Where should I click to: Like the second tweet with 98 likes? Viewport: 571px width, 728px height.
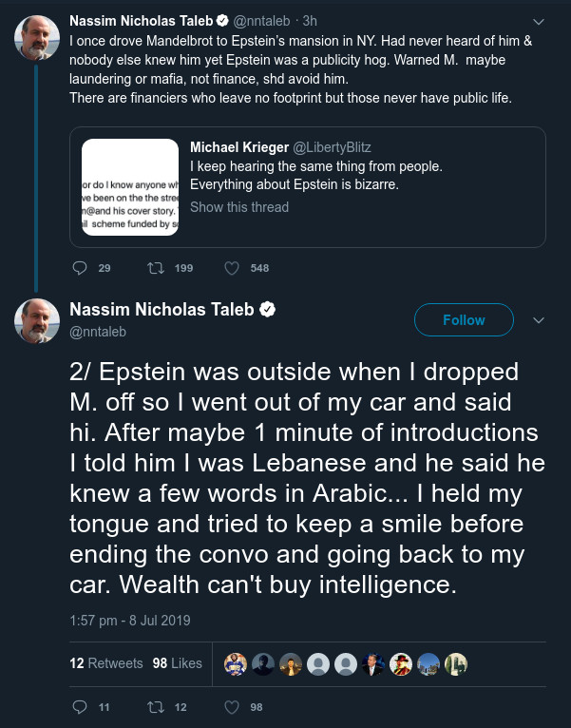point(231,707)
